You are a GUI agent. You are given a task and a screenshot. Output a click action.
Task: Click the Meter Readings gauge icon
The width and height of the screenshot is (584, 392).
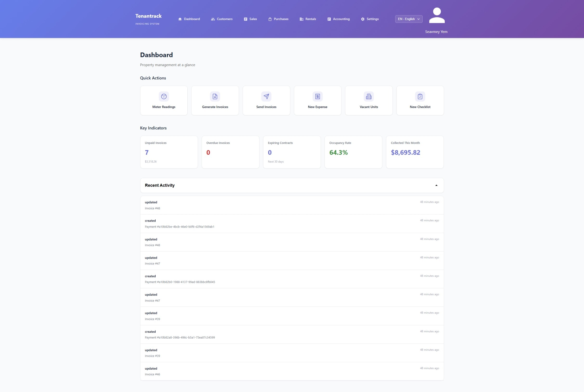[164, 96]
